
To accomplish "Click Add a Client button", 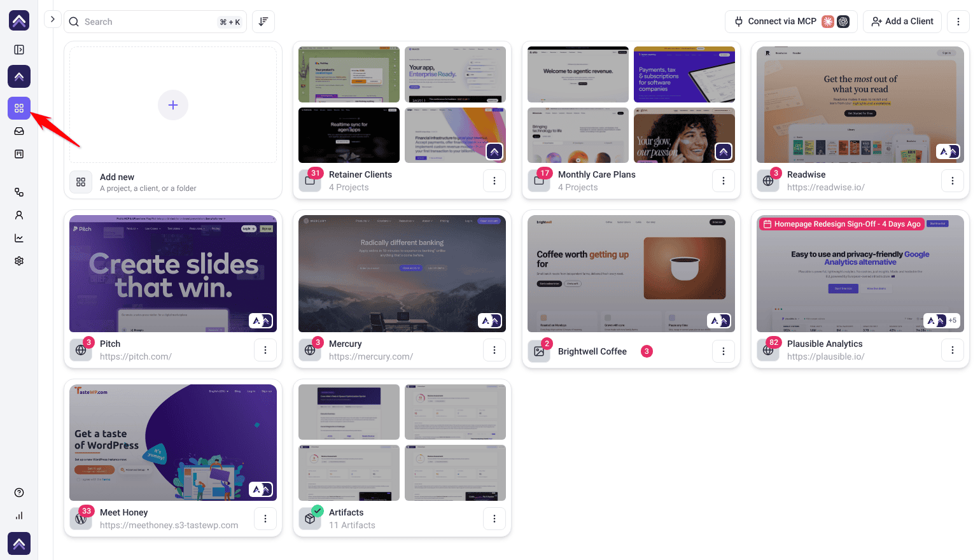I will pos(902,21).
